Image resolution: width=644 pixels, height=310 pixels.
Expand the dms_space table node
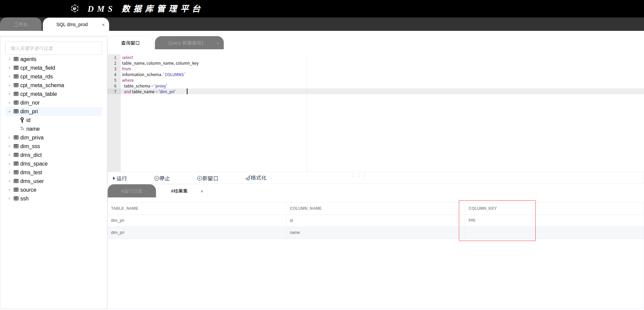coord(9,164)
